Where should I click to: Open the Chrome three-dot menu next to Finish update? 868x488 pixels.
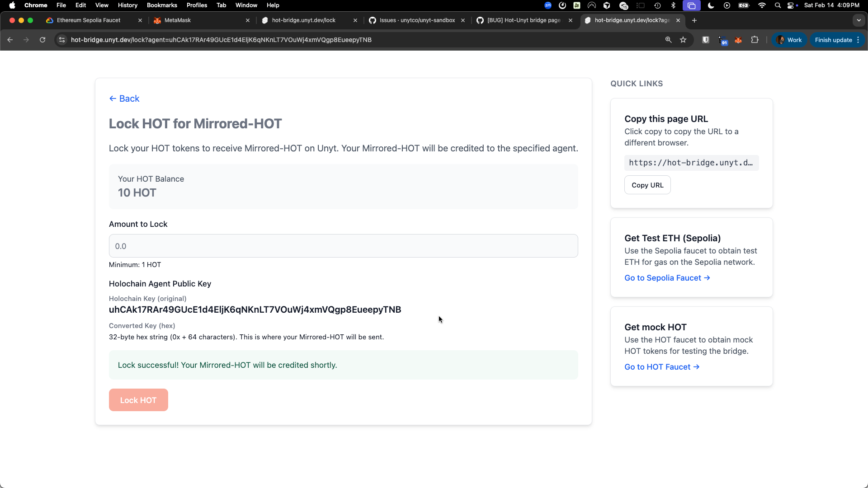[x=858, y=40]
